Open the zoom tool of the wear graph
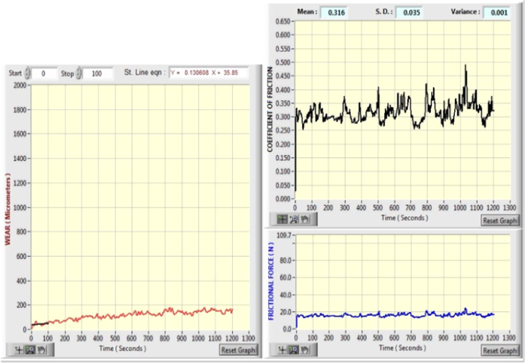The height and width of the screenshot is (364, 525). 30,350
